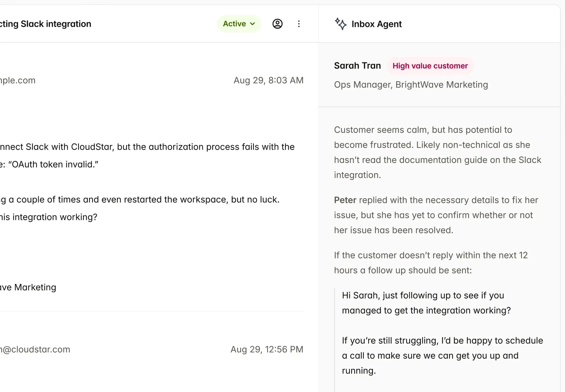Click the OAuth token invalid error text

tap(53, 164)
